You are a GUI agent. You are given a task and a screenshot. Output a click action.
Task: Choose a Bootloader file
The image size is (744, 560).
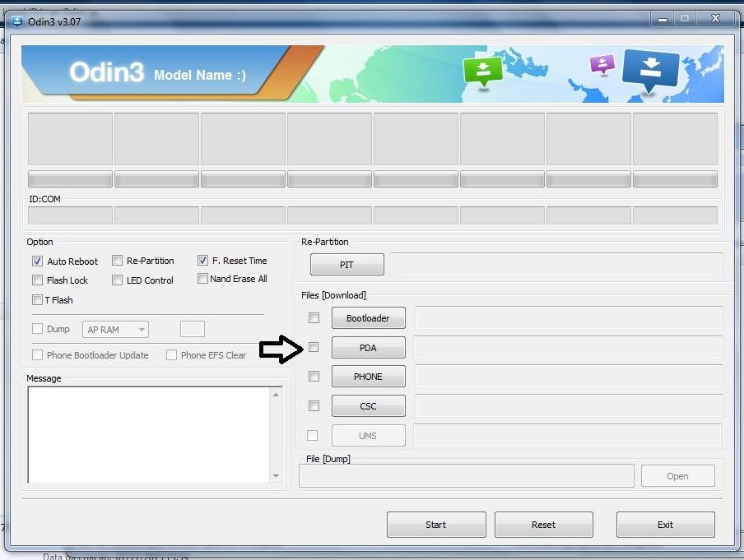[x=368, y=318]
